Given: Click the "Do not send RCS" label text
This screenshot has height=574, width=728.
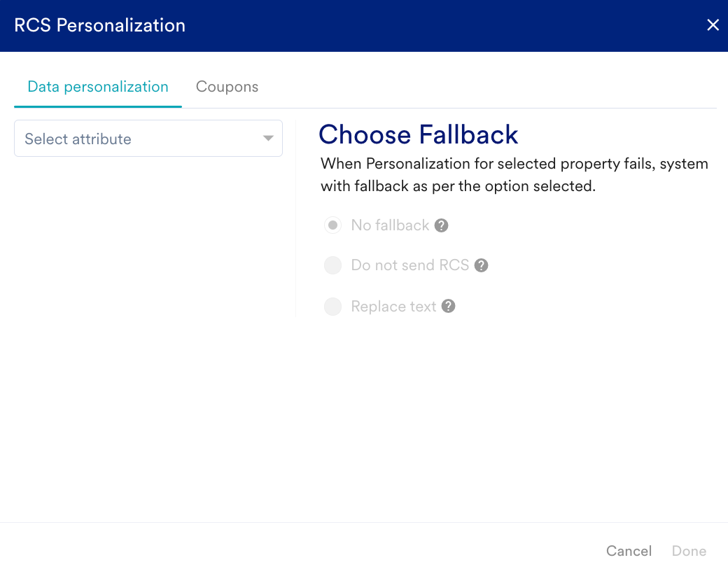Looking at the screenshot, I should click(409, 266).
